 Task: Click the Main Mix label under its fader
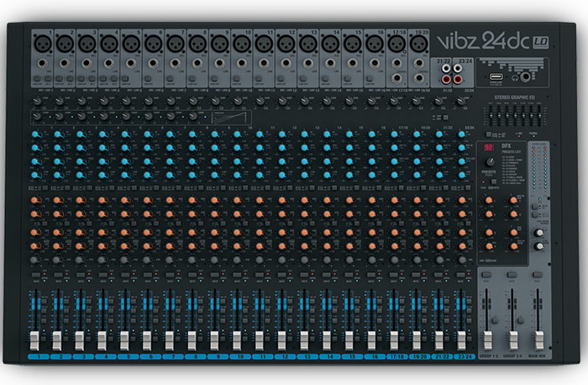(537, 356)
